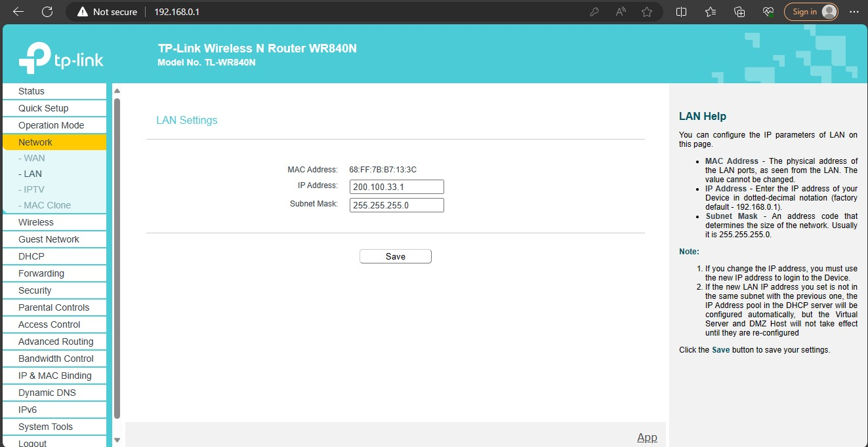
Task: Click the App link at the bottom
Action: 647,437
